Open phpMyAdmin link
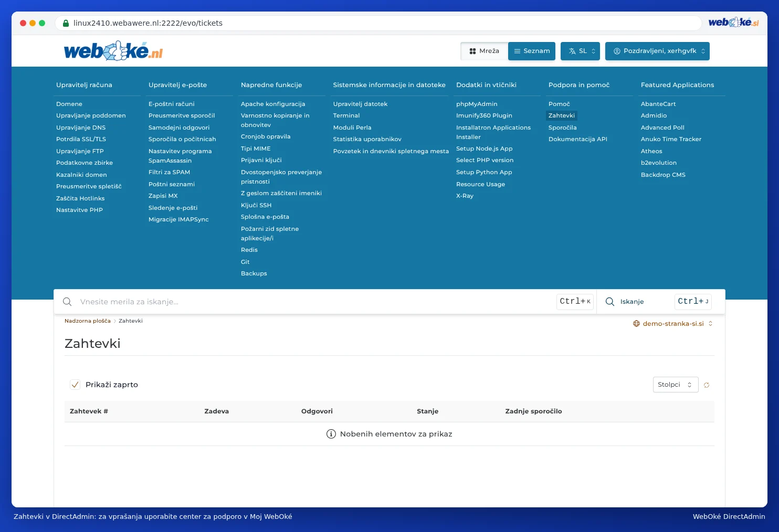The width and height of the screenshot is (779, 532). click(x=477, y=104)
